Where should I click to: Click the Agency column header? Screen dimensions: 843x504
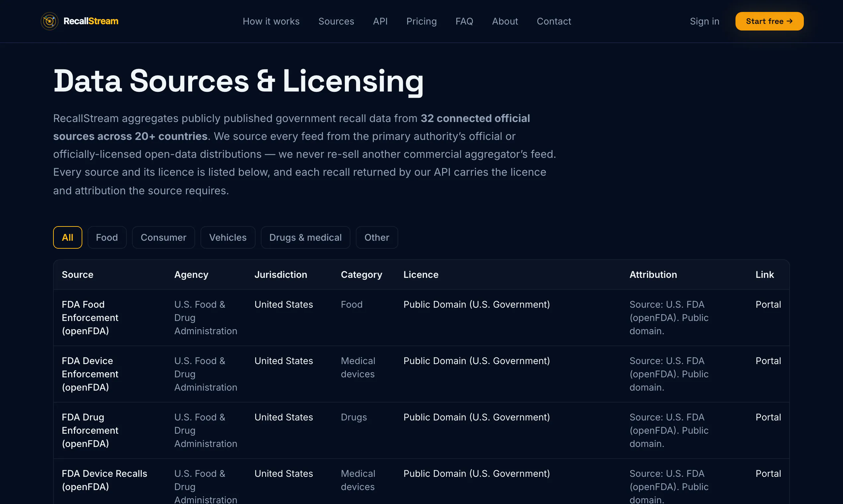point(192,275)
